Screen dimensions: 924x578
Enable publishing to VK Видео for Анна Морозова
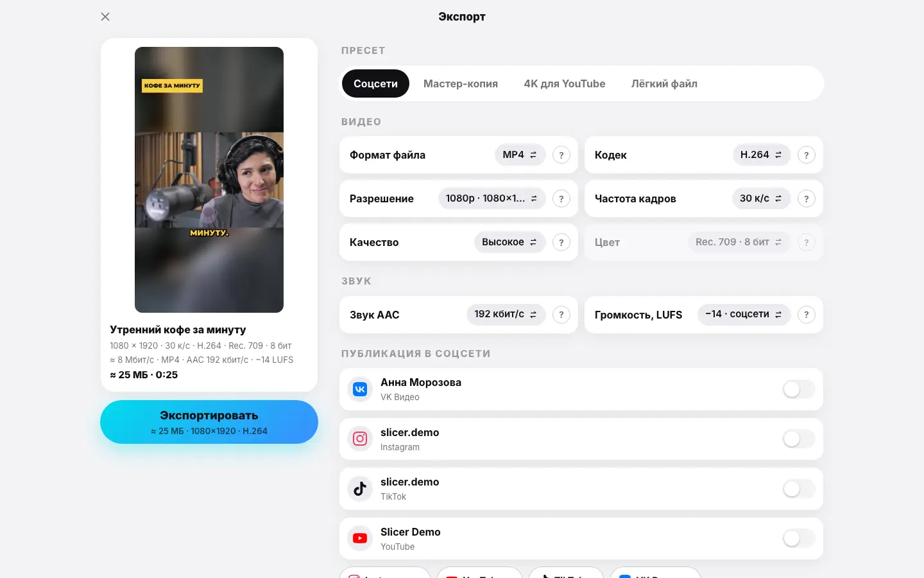pyautogui.click(x=799, y=389)
